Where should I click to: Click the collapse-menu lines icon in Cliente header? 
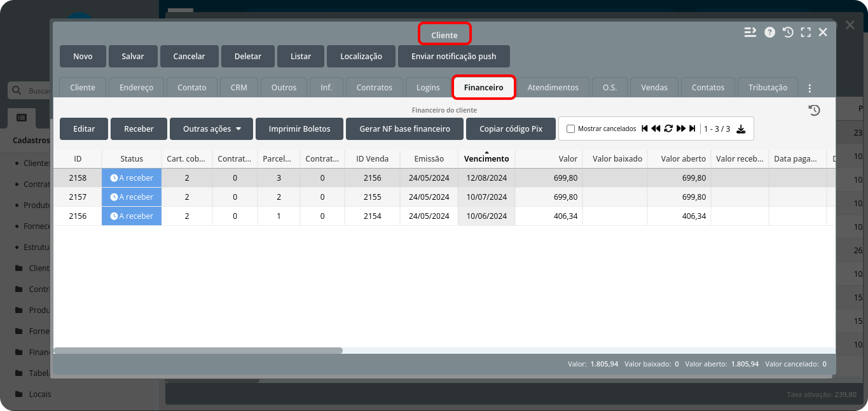750,32
